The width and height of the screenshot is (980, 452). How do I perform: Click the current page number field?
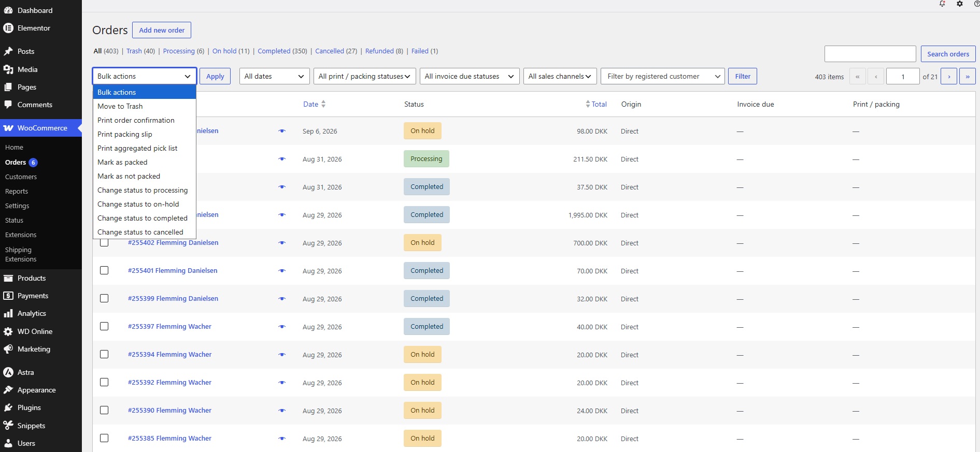click(903, 76)
